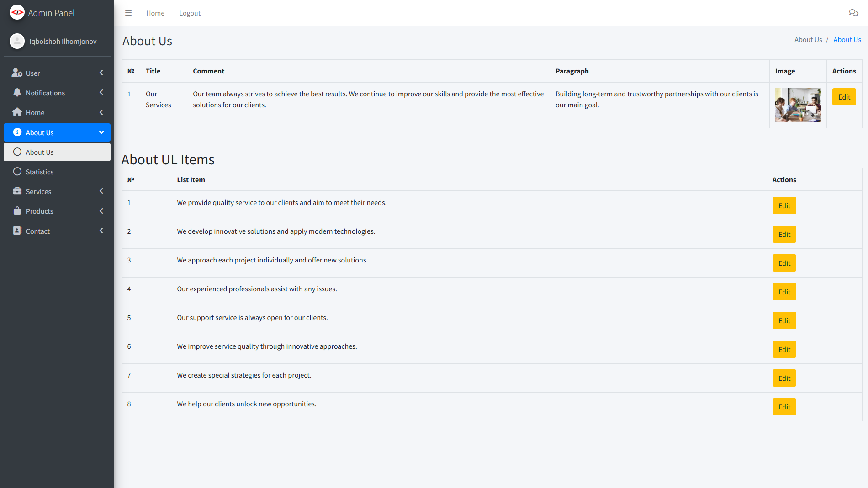Expand the User menu chevron
This screenshot has height=488, width=868.
(x=101, y=73)
